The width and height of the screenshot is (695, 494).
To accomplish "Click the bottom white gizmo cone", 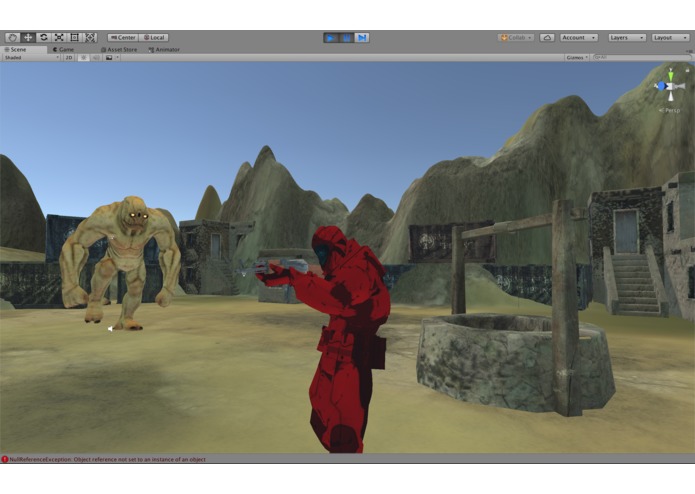I will coord(671,96).
